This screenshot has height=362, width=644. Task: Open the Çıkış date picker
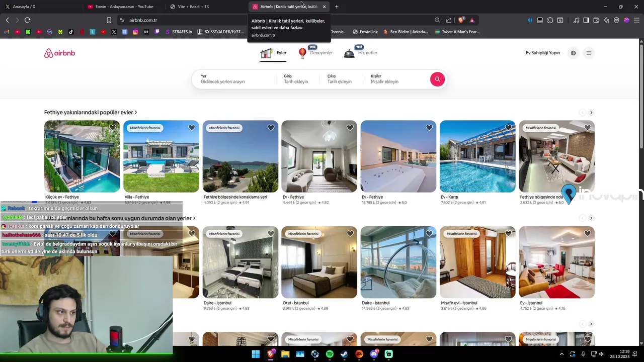(341, 79)
